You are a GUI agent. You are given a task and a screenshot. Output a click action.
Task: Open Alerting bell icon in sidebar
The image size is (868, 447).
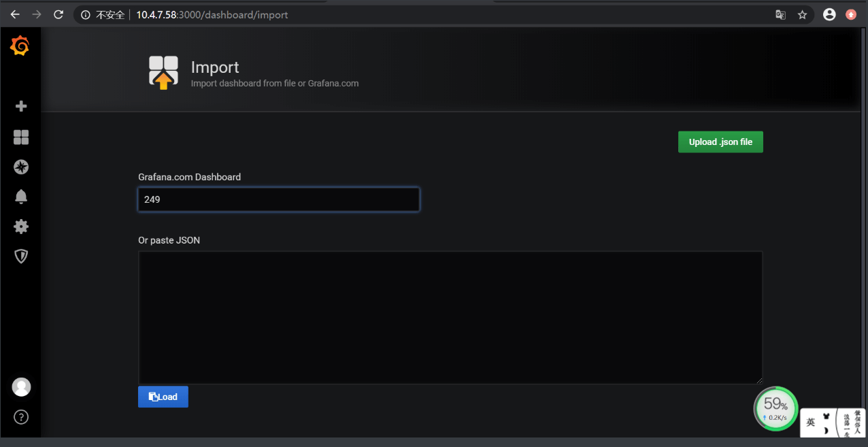click(21, 197)
